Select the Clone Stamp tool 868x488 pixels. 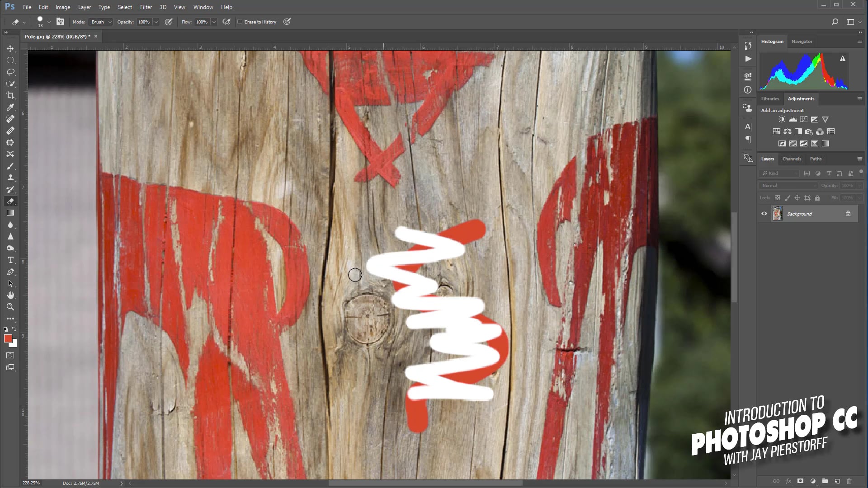[x=10, y=178]
